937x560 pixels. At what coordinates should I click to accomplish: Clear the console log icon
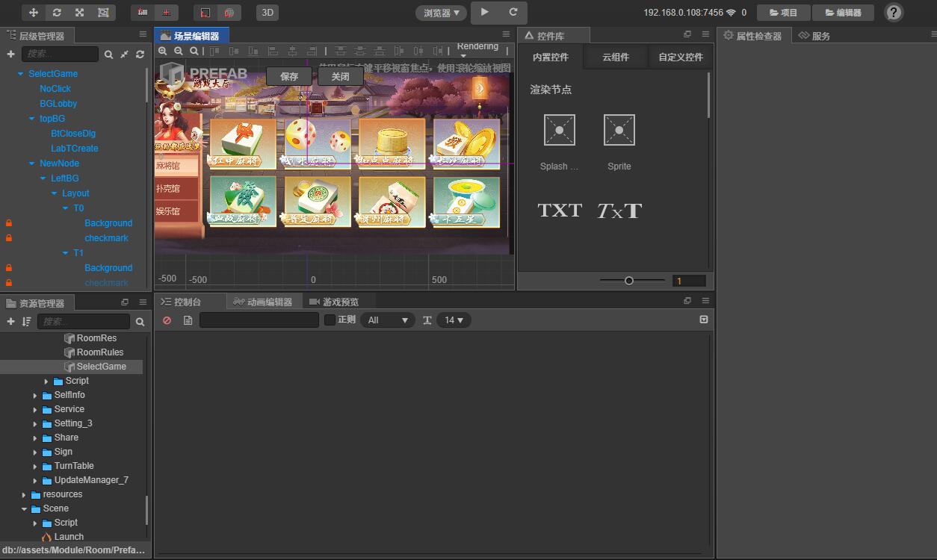pyautogui.click(x=167, y=320)
